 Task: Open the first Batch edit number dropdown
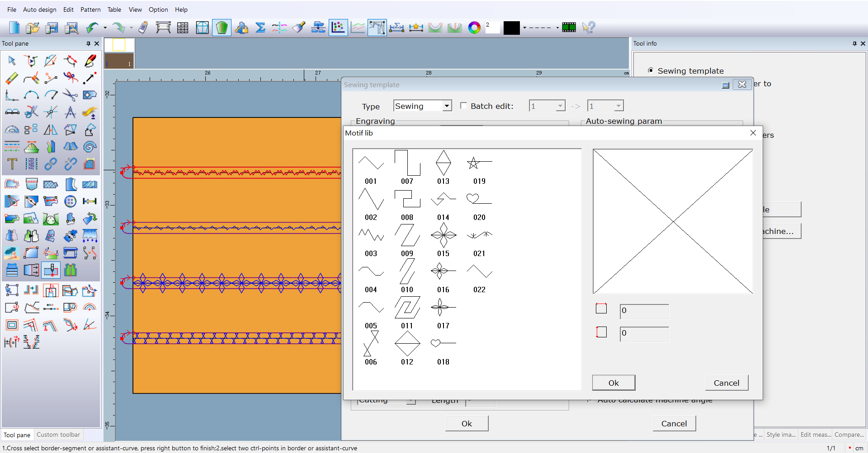[x=560, y=106]
